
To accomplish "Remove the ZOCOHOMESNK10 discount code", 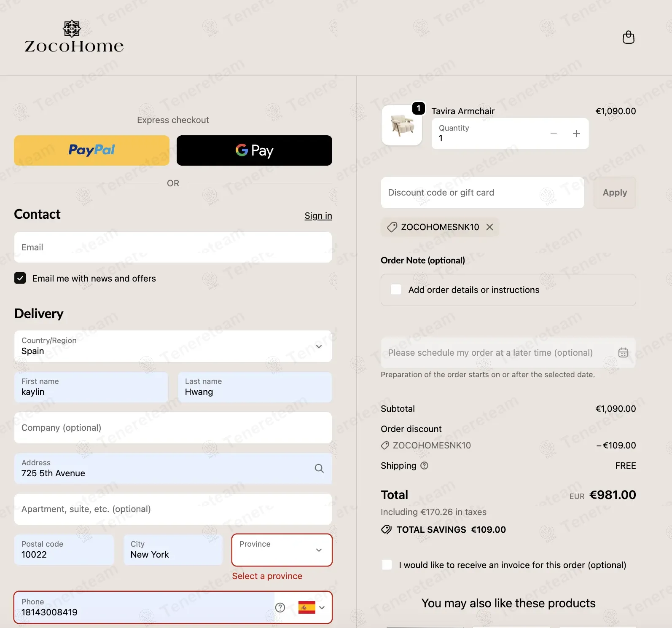I will click(x=489, y=227).
